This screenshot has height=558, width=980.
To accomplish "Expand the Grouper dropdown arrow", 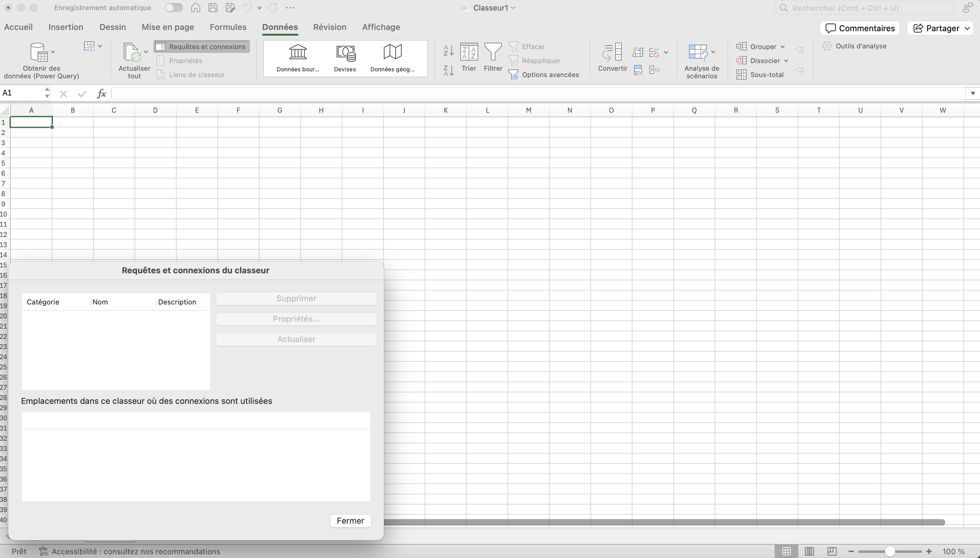I will pos(782,47).
